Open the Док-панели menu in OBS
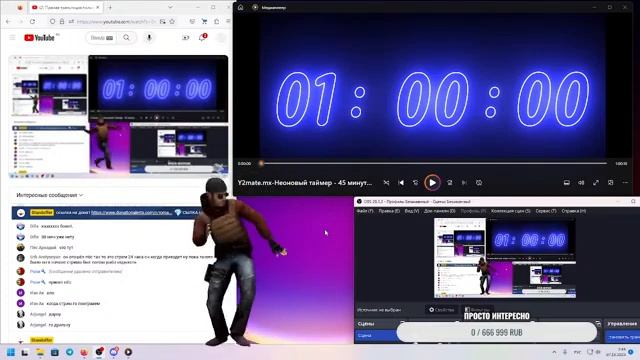The width and height of the screenshot is (640, 360). coord(439,211)
